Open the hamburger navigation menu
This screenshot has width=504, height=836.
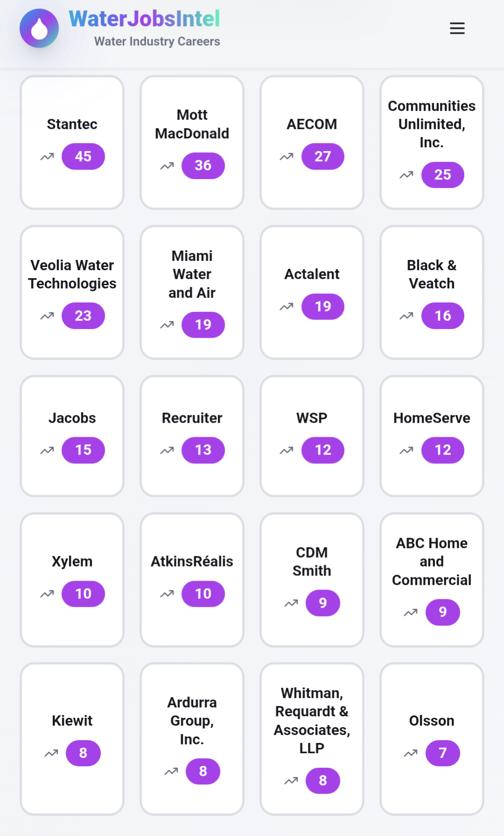457,29
